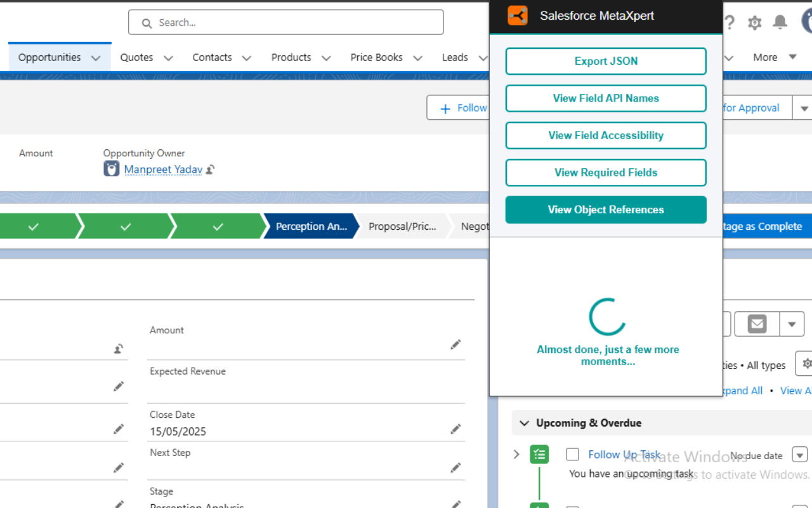
Task: Edit the Next Step pencil icon
Action: (x=455, y=468)
